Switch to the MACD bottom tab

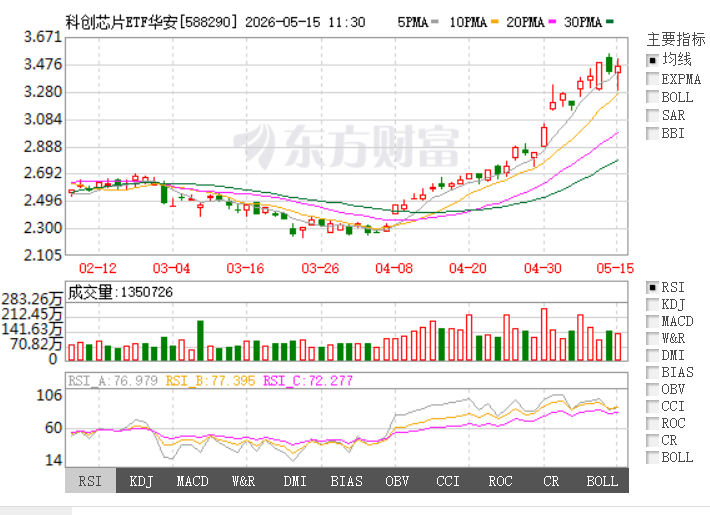pos(192,481)
